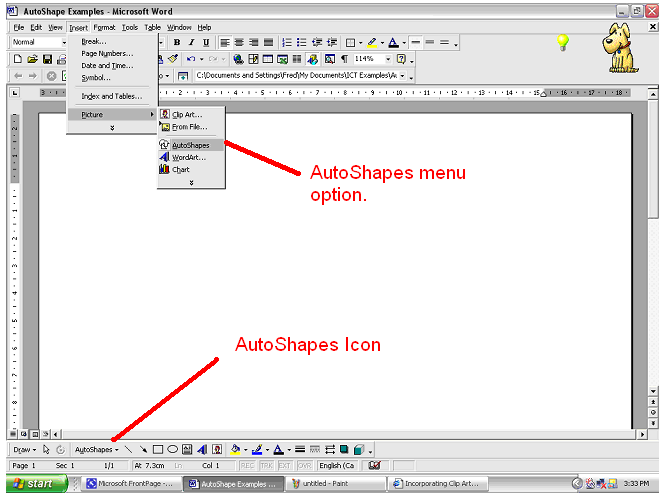
Task: Decrease the paragraph indent
Action: point(317,42)
